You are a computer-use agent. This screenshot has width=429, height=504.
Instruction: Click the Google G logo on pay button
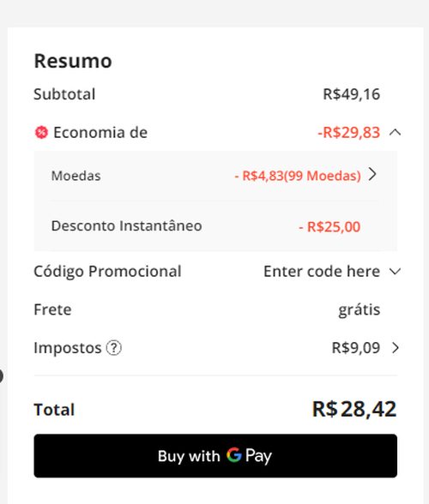point(234,455)
